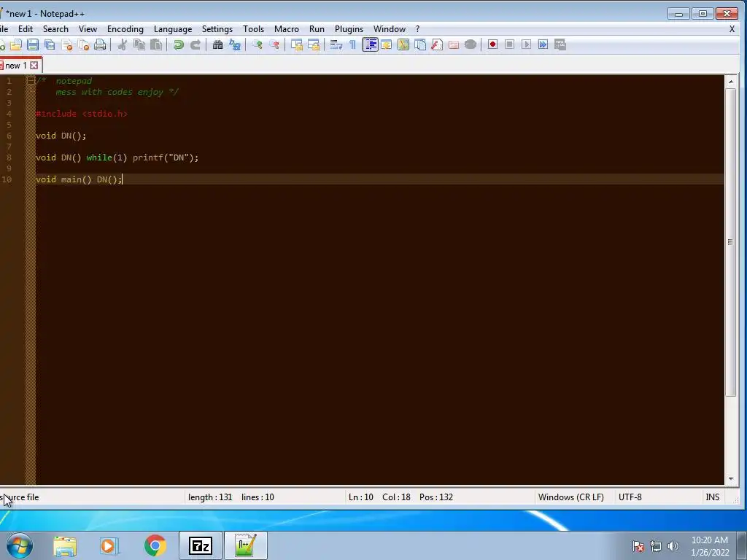
Task: Click the INS insert mode indicator
Action: [x=712, y=497]
